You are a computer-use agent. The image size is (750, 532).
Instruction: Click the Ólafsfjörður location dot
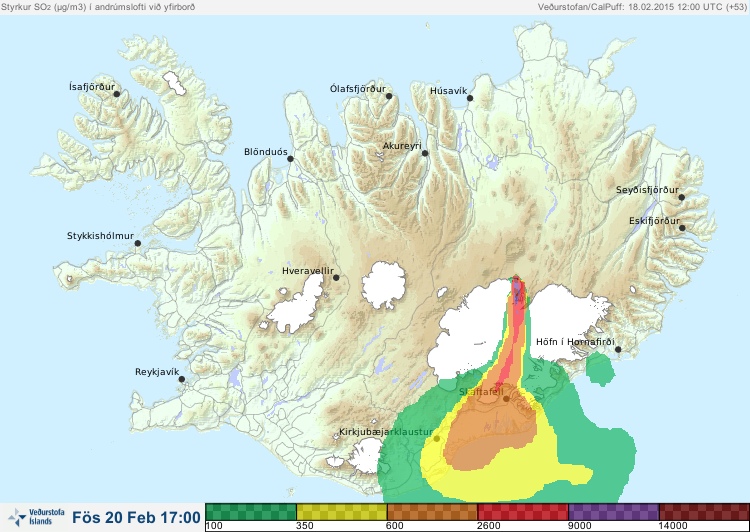tap(389, 96)
